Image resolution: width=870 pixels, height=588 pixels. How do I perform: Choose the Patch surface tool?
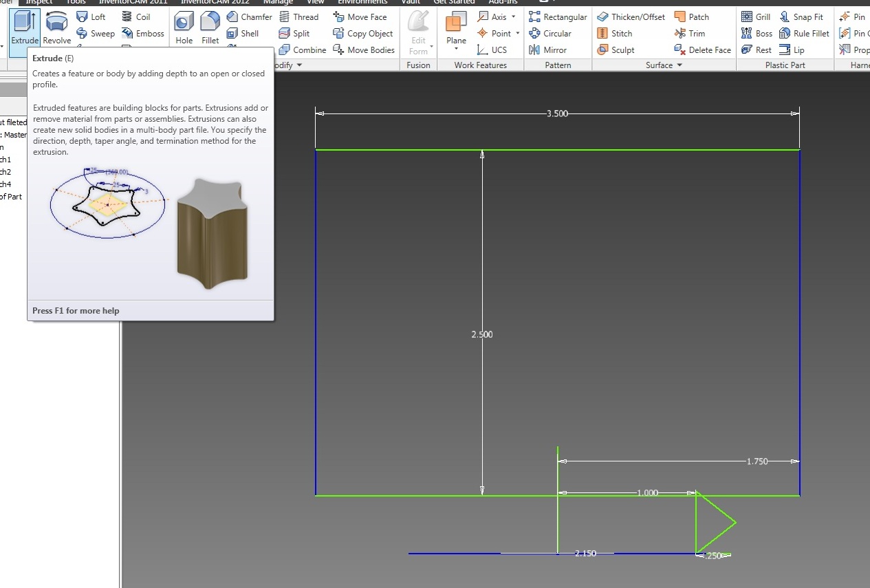(x=692, y=17)
